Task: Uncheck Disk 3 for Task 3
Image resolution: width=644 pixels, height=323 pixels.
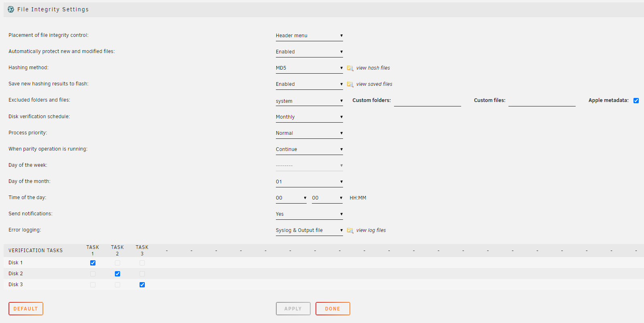Action: point(142,285)
